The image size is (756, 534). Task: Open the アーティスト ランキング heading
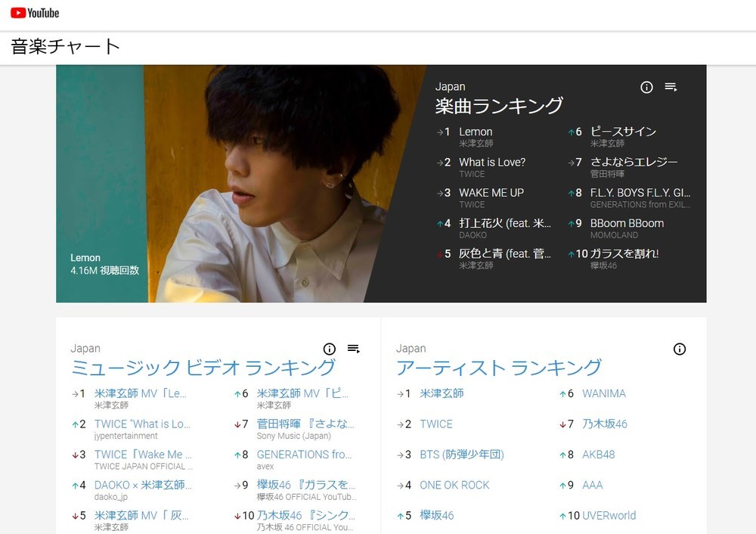(499, 368)
